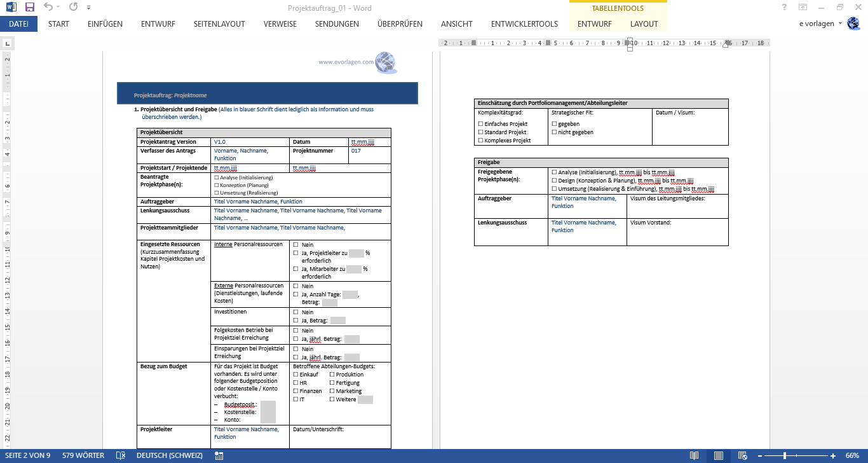Open the ÜBERPRÜFEN tab
The image size is (868, 463).
point(400,24)
